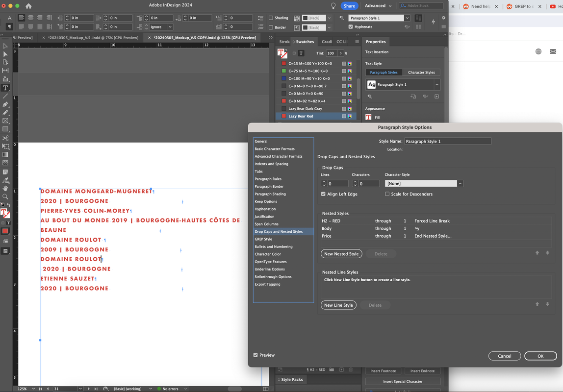The image size is (563, 392).
Task: Pick the Eyedropper tool
Action: (x=5, y=180)
